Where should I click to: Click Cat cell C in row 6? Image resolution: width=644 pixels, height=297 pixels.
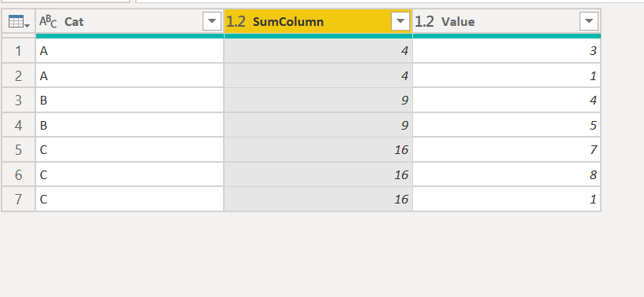click(130, 174)
